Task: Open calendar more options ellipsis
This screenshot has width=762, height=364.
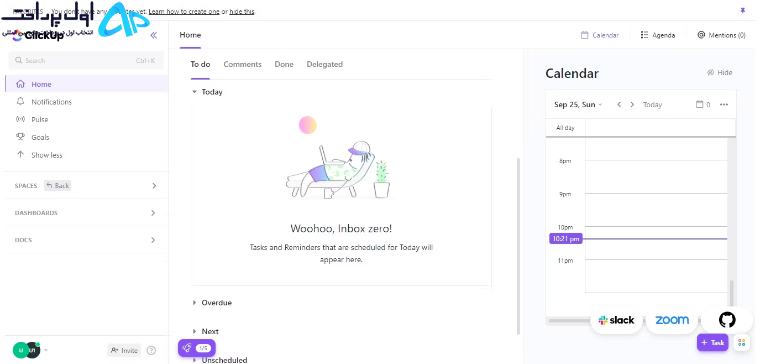Action: [724, 104]
